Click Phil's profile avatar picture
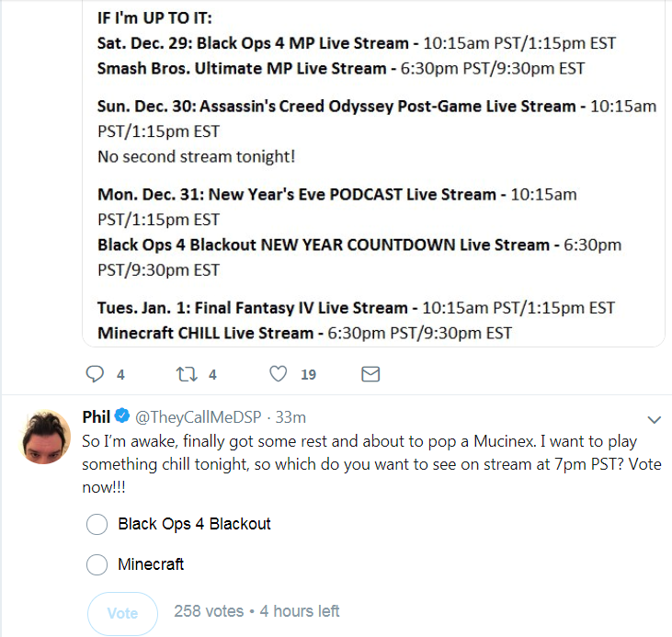Screen dimensions: 672x637 [x=44, y=437]
